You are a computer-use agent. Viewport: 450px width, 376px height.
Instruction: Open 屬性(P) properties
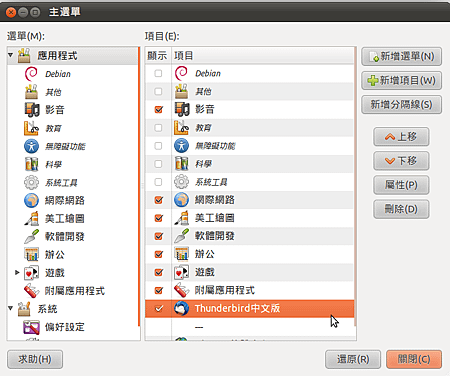(401, 185)
